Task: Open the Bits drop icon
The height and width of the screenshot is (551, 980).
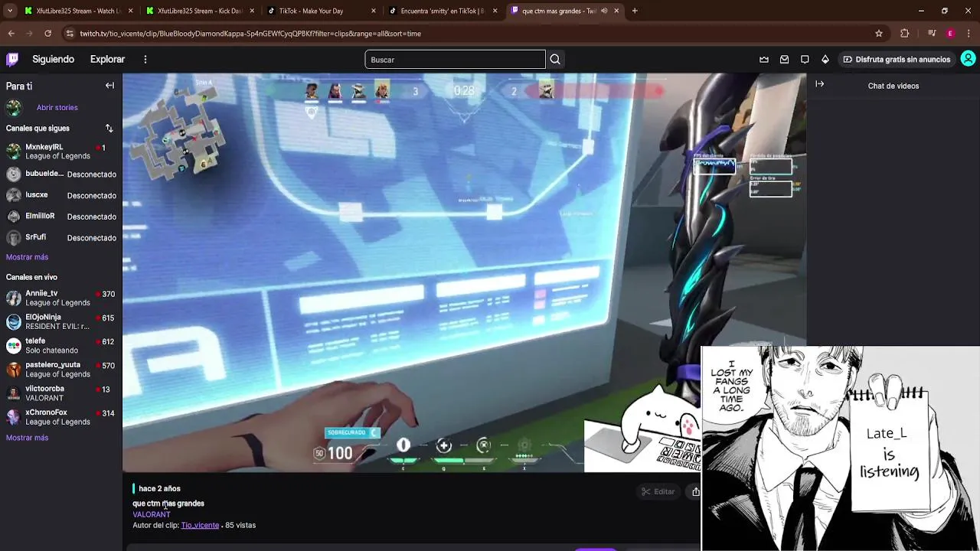Action: click(825, 60)
